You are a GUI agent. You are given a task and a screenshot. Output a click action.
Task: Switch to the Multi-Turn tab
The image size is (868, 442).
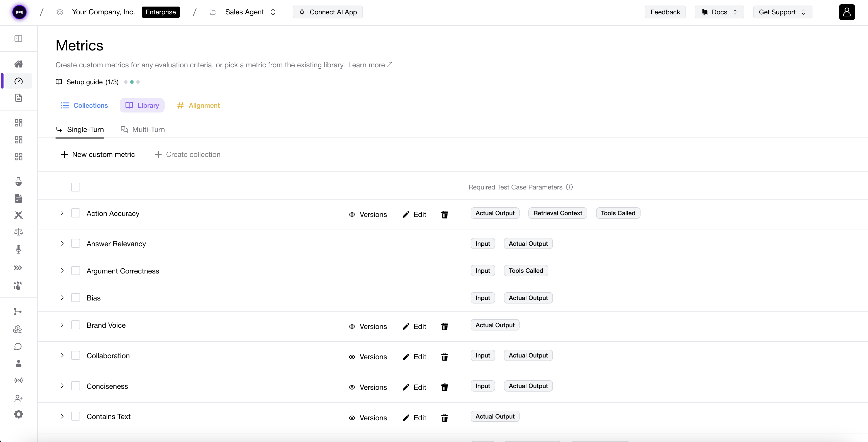click(143, 130)
